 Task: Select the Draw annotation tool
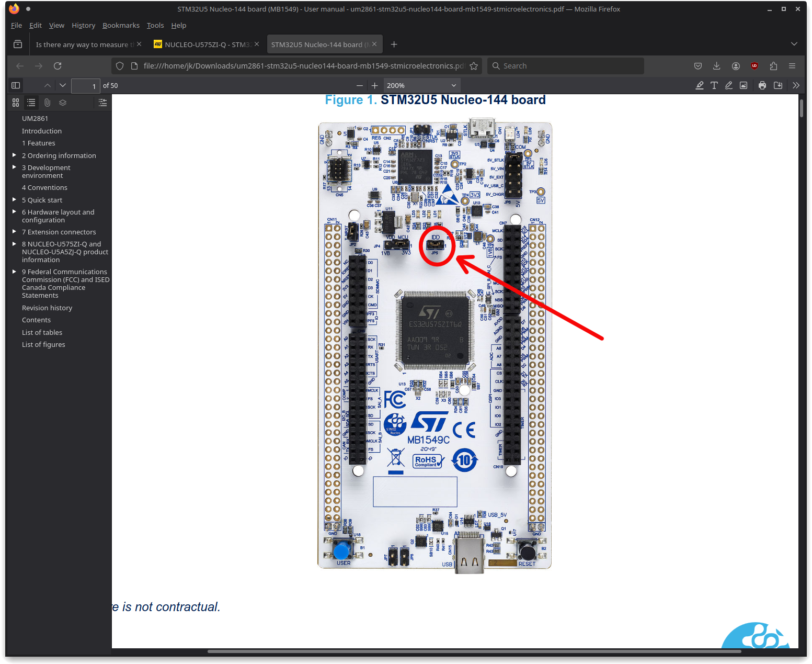729,85
